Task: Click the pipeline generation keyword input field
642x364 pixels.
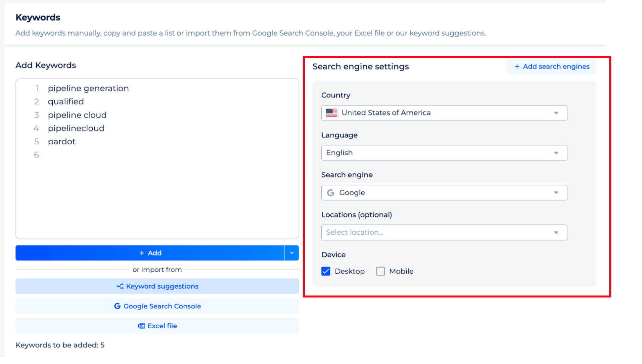Action: tap(88, 88)
